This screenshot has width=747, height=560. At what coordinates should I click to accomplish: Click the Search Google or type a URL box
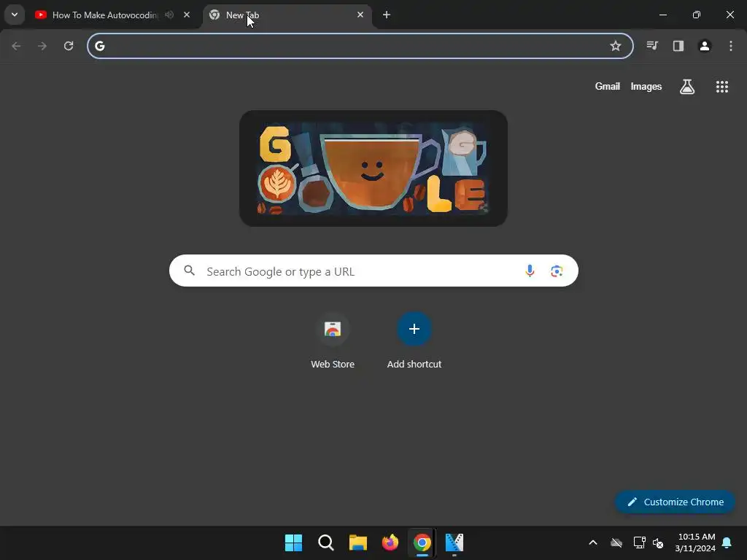pos(373,271)
